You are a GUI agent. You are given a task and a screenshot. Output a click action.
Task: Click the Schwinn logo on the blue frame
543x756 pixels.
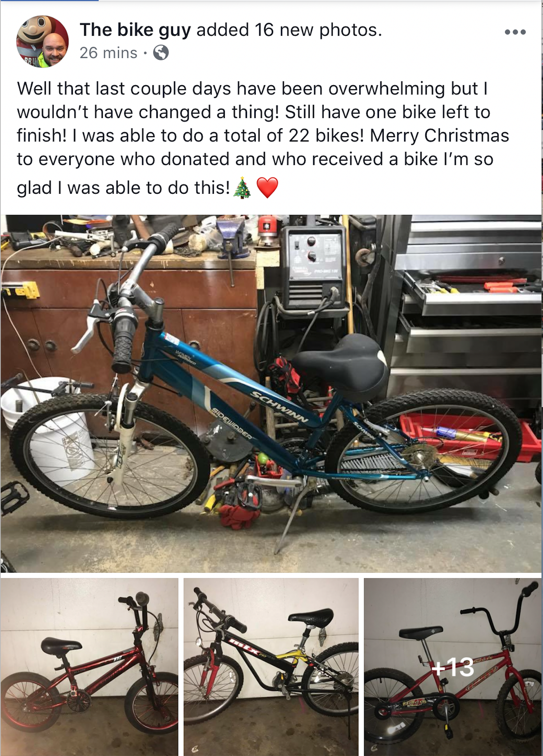(280, 407)
